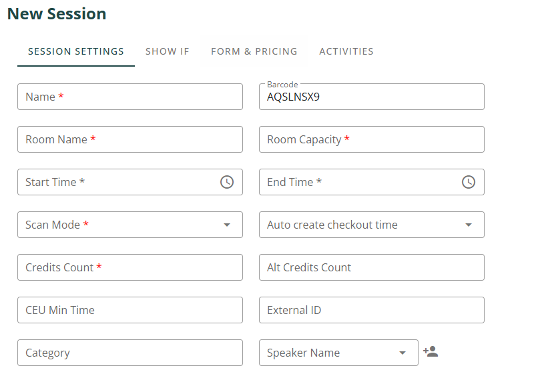Viewport: 540px width, 380px height.
Task: Click the add speaker person icon
Action: (x=430, y=352)
